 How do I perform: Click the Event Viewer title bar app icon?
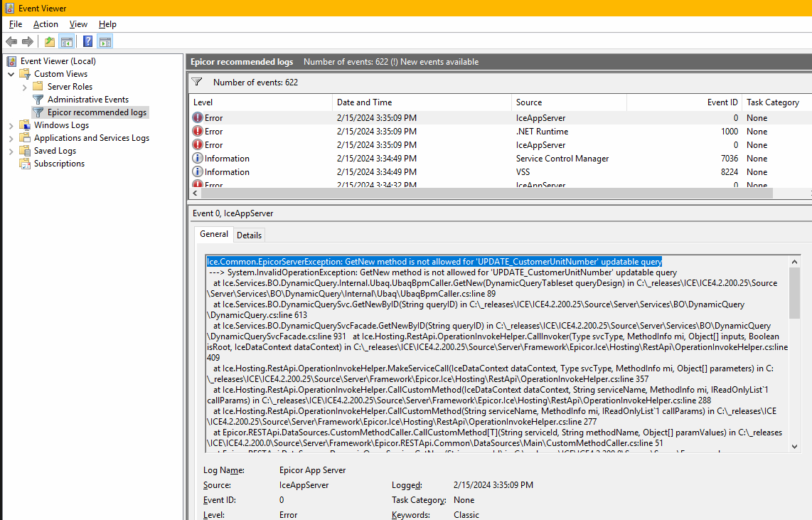[x=9, y=9]
